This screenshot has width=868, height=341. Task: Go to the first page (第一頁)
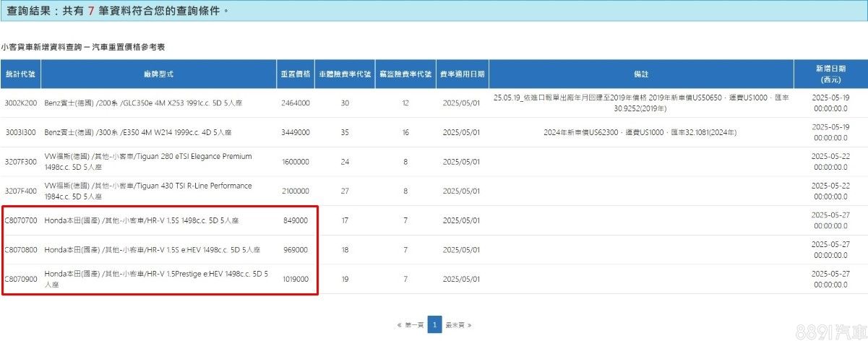click(x=411, y=326)
